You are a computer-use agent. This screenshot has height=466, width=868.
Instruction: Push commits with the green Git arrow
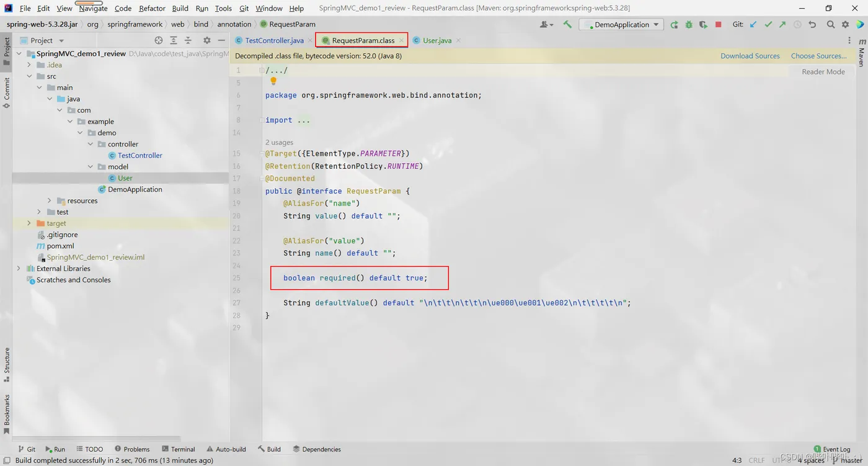pos(782,24)
